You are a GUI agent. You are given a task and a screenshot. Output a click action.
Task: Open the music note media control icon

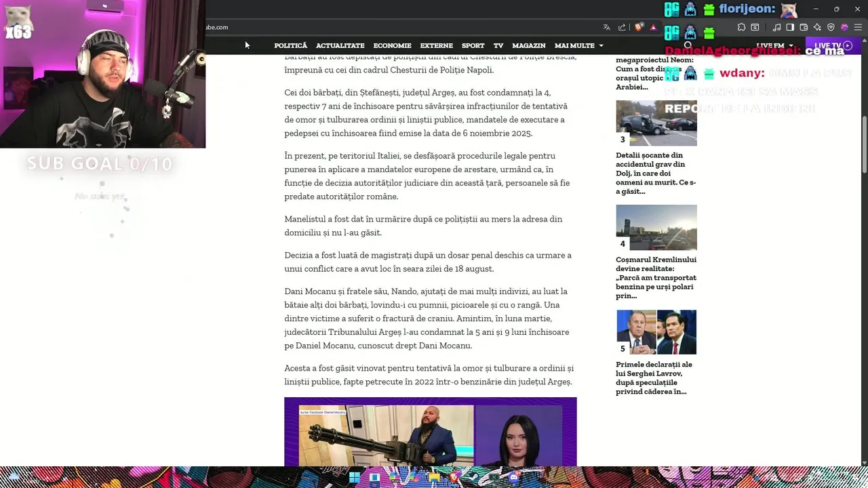(777, 27)
